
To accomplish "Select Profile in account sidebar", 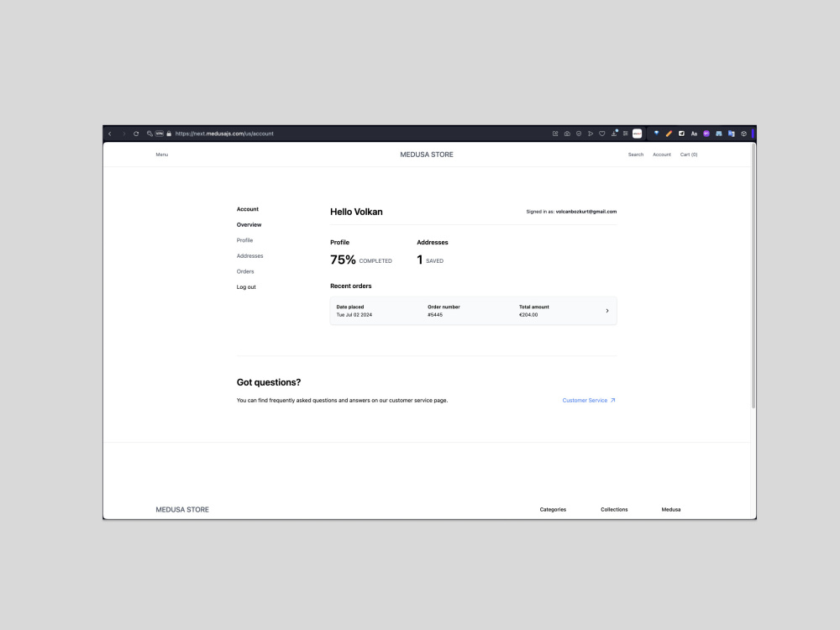I will [x=244, y=240].
